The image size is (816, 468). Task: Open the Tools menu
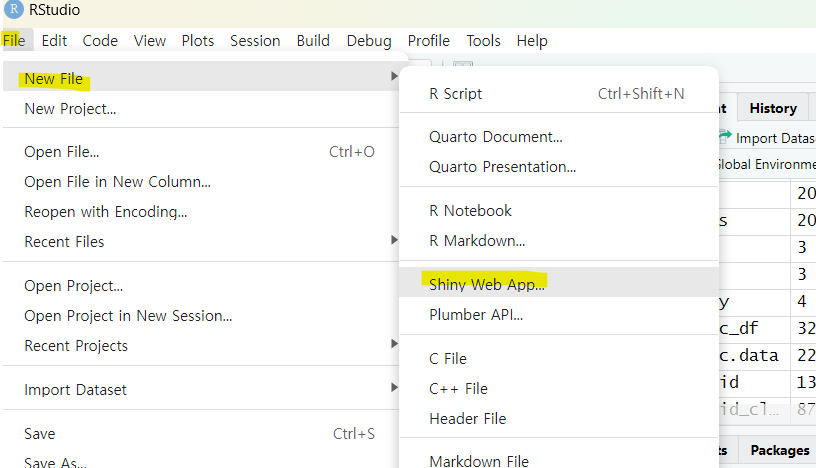click(x=483, y=41)
